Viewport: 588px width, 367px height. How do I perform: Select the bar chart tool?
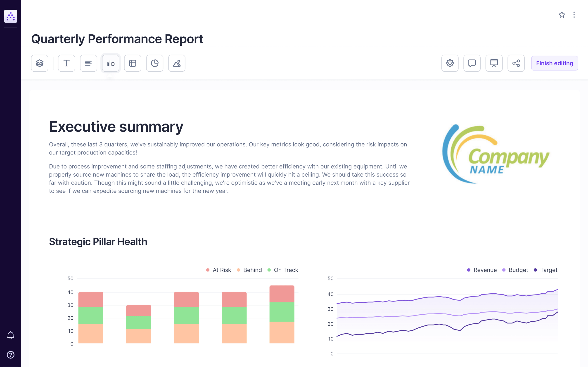click(x=111, y=63)
